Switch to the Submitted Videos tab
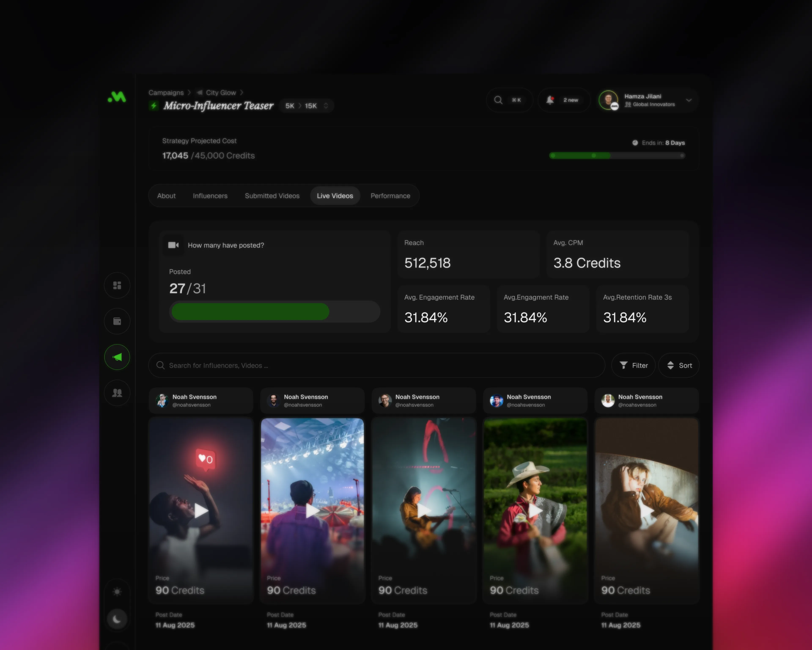This screenshot has width=812, height=650. pos(272,196)
